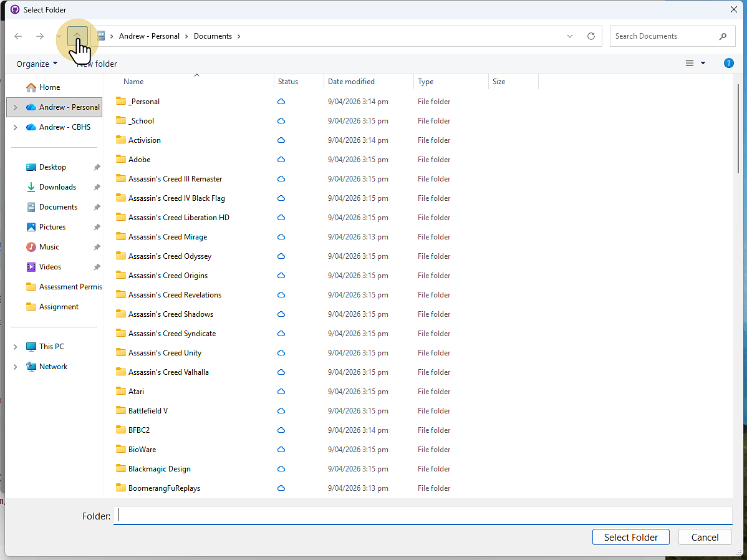Open the Home shortcut in sidebar
This screenshot has width=747, height=560.
coord(47,87)
